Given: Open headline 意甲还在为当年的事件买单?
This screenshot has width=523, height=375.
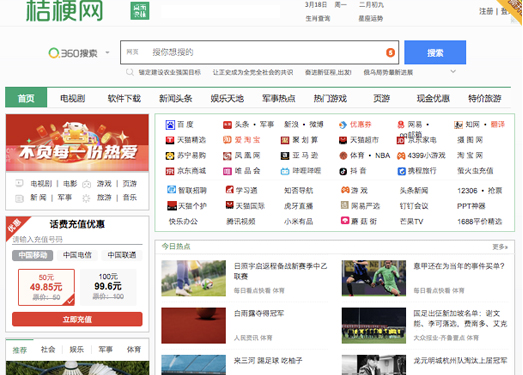Looking at the screenshot, I should click(x=459, y=266).
